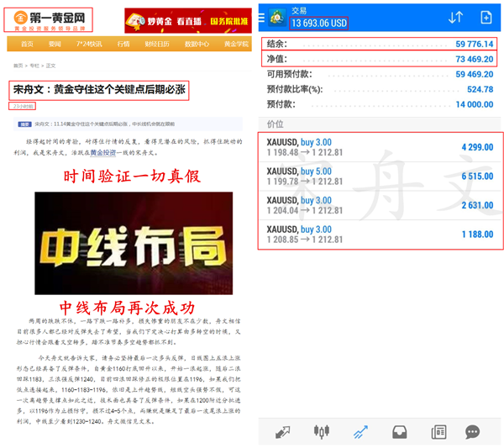Select the 财经日历 nav tab
The width and height of the screenshot is (504, 448).
click(x=159, y=44)
